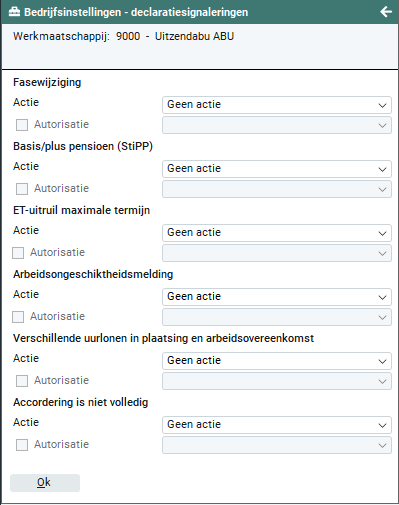The width and height of the screenshot is (399, 505).
Task: Click the Basis/plus pensioen Autorisatie combo box
Action: pos(277,189)
